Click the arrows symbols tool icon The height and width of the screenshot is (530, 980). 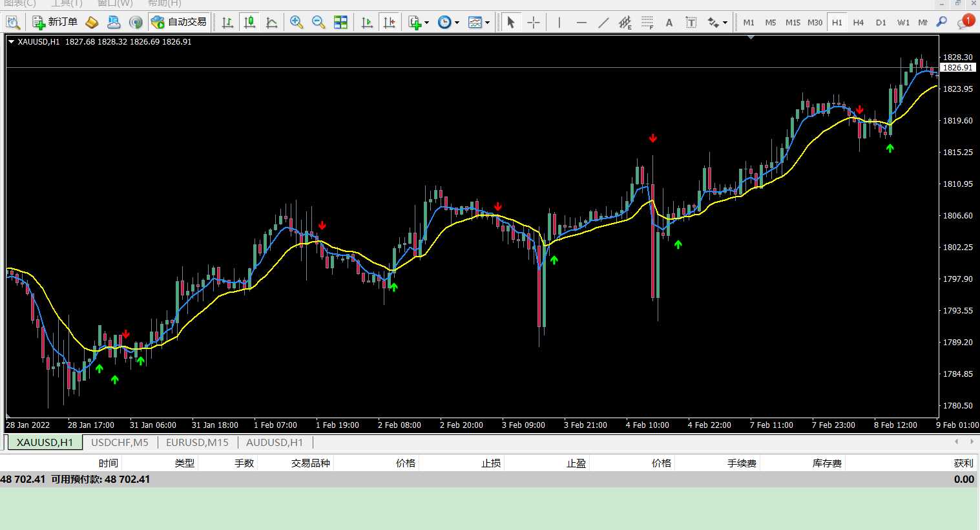pos(713,23)
